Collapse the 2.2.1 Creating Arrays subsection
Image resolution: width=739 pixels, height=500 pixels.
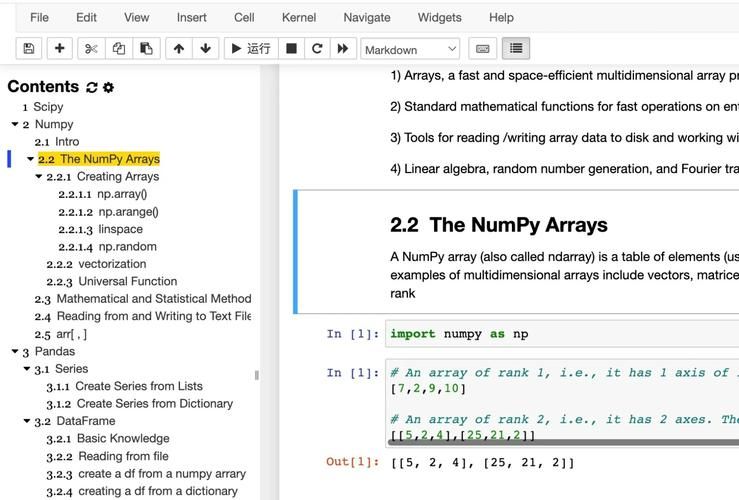(39, 176)
